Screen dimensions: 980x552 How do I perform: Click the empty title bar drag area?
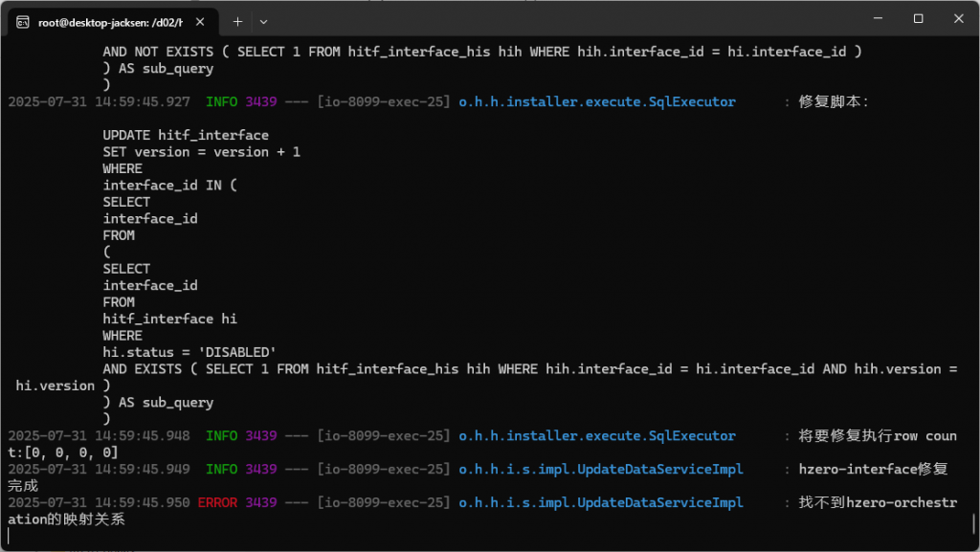(574, 19)
